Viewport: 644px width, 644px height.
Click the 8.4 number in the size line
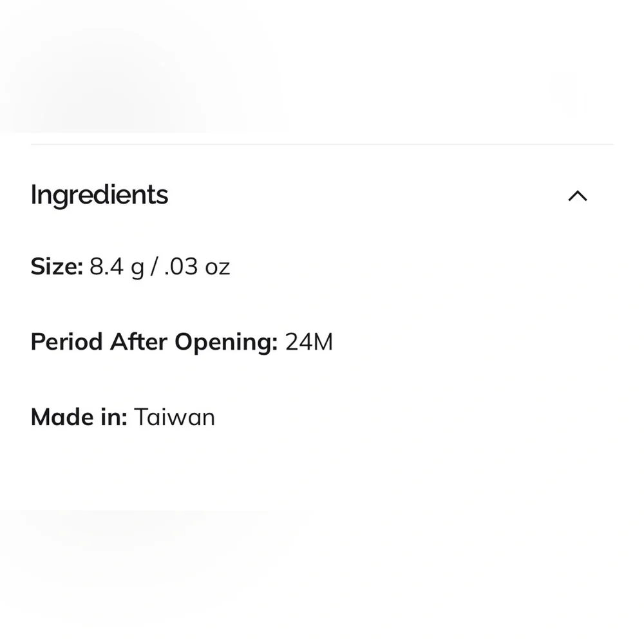(x=106, y=267)
